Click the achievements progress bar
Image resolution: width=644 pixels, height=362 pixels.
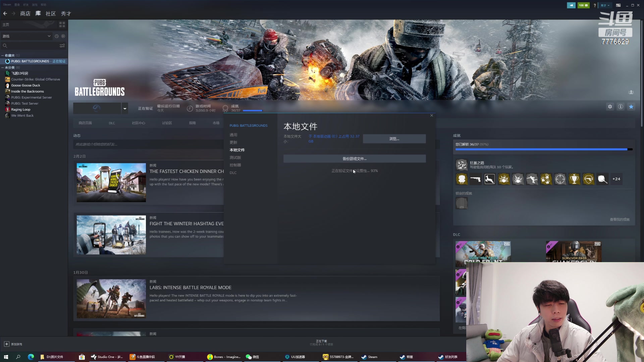coord(543,149)
